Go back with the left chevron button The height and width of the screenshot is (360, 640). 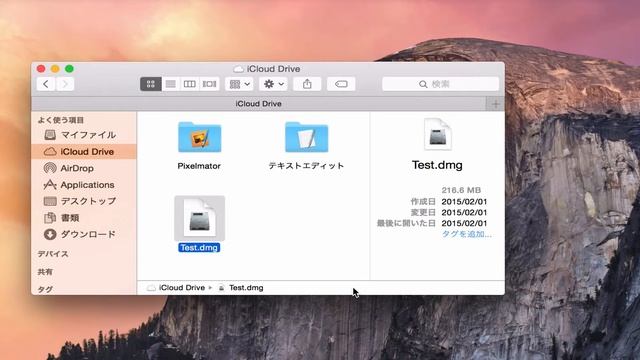click(46, 84)
